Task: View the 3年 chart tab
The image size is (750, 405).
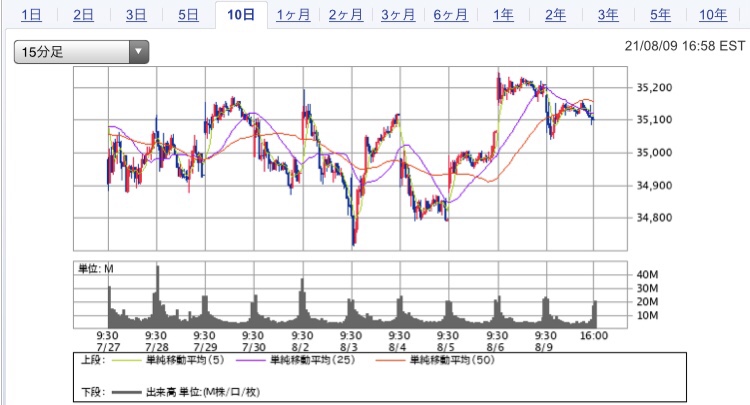Action: [x=607, y=14]
